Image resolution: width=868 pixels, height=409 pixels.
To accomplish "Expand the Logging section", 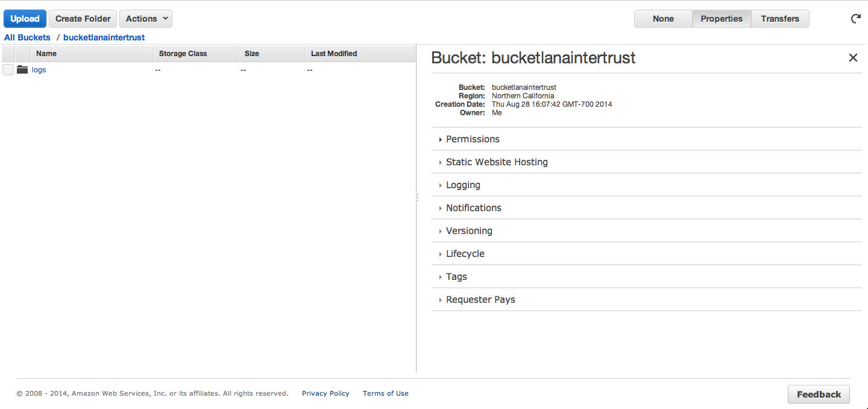I will pos(462,185).
